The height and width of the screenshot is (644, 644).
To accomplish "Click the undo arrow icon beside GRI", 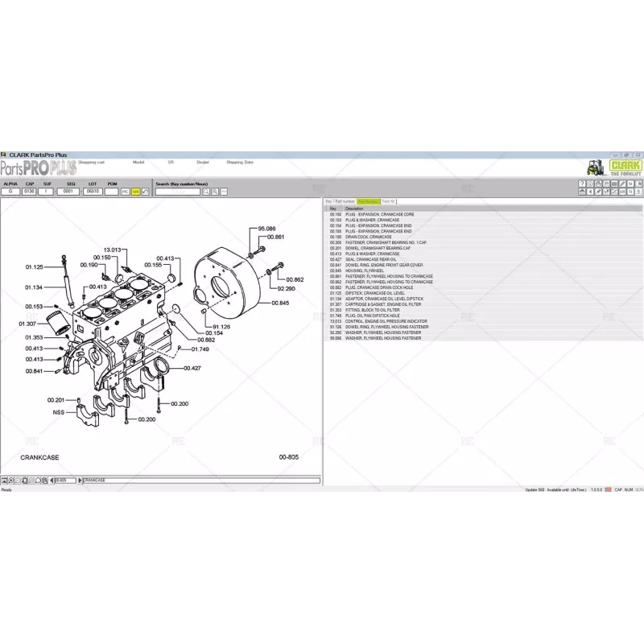I will pyautogui.click(x=145, y=192).
